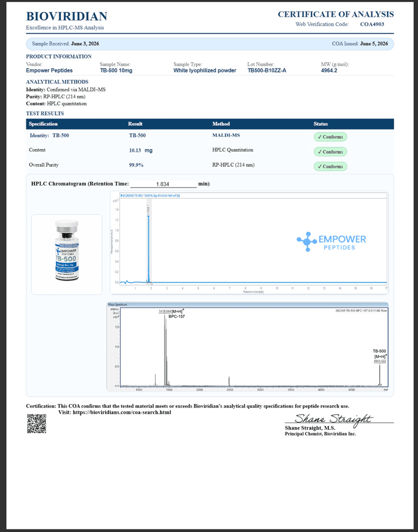
Task: Select the 99.9% purity result
Action: point(136,165)
